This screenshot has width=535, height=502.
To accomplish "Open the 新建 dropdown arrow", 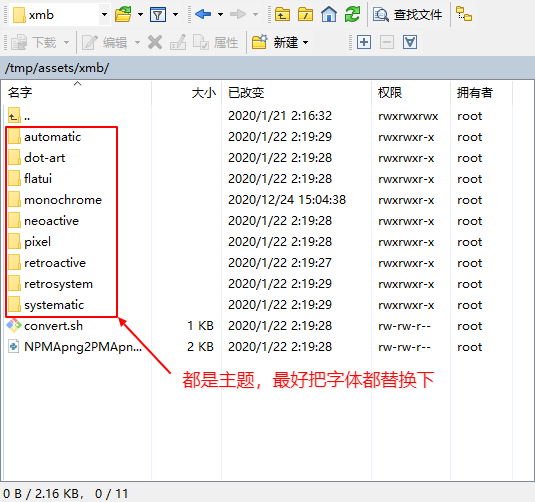I will pyautogui.click(x=306, y=43).
